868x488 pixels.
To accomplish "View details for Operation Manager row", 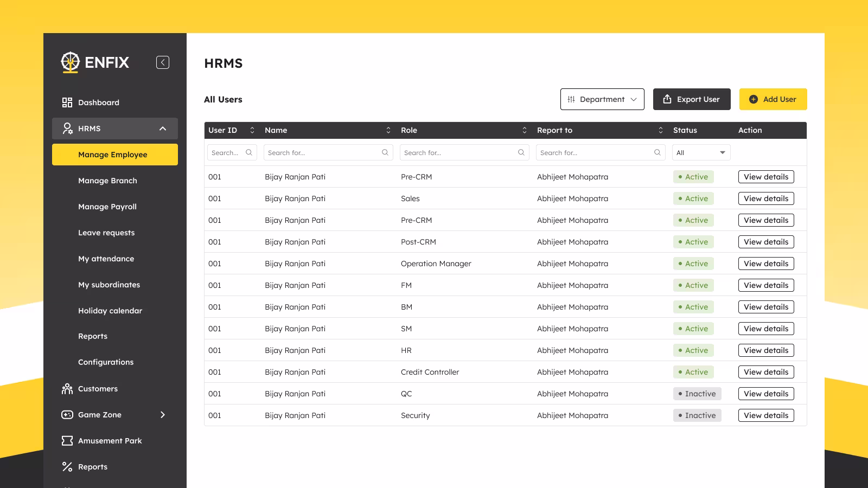I will pyautogui.click(x=766, y=264).
